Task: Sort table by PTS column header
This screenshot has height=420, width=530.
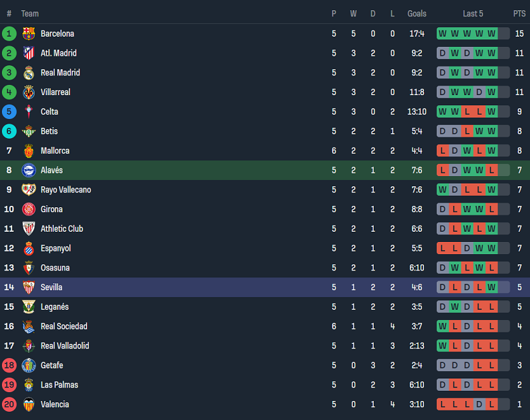Action: [519, 14]
